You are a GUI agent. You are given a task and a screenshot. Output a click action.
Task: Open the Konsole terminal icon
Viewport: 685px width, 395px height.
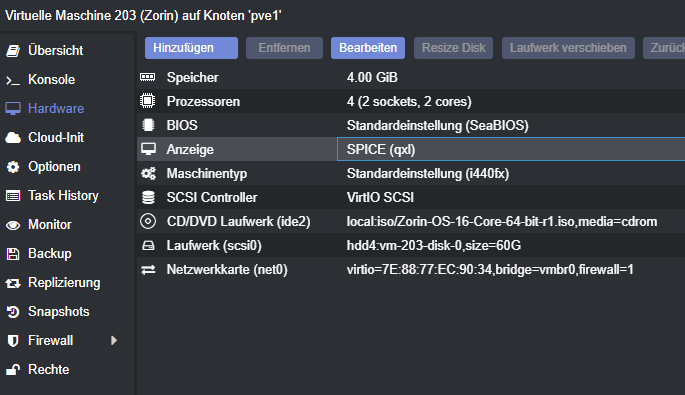13,80
